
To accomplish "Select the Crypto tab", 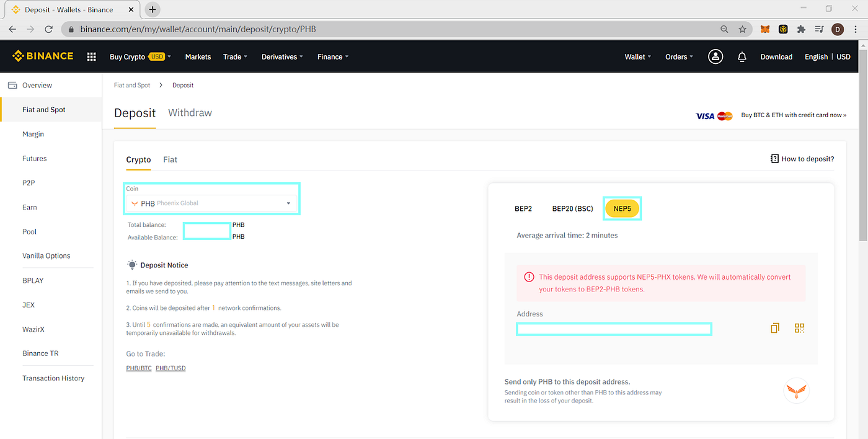I will click(x=138, y=159).
